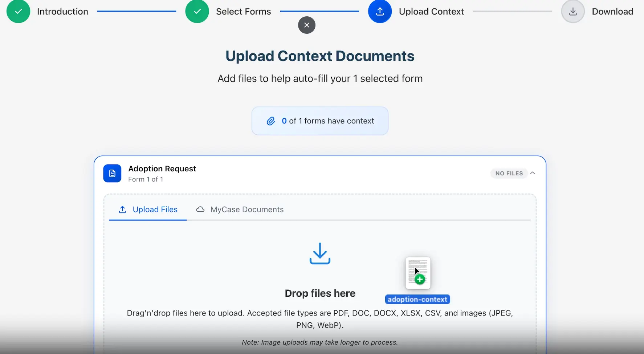Viewport: 644px width, 354px height.
Task: Click the cloud icon beside MyCase Documents
Action: point(200,209)
